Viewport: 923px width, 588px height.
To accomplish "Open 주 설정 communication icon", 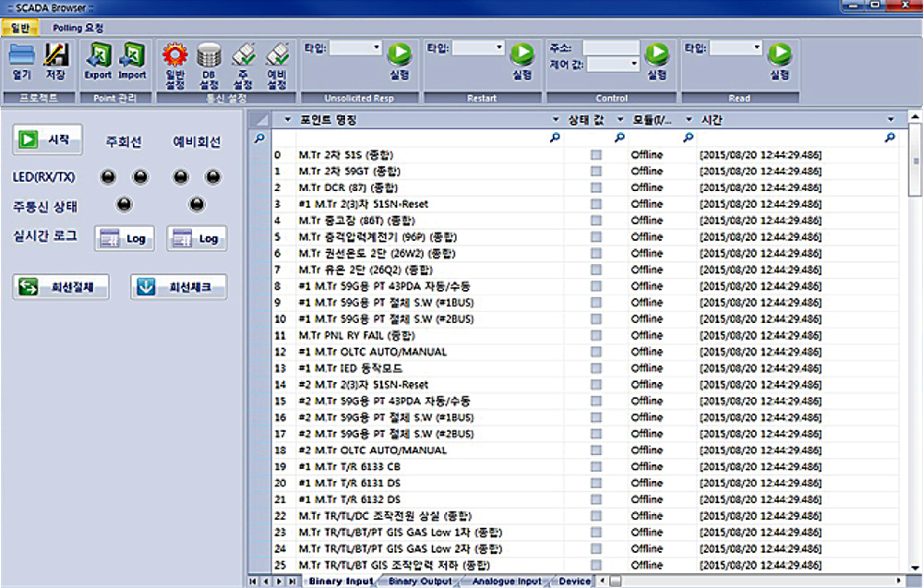I will 243,66.
